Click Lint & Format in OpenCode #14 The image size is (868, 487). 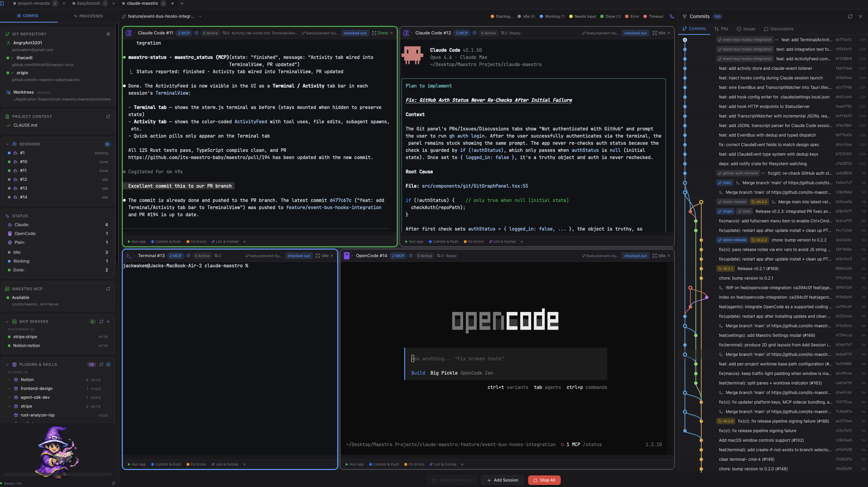click(443, 465)
